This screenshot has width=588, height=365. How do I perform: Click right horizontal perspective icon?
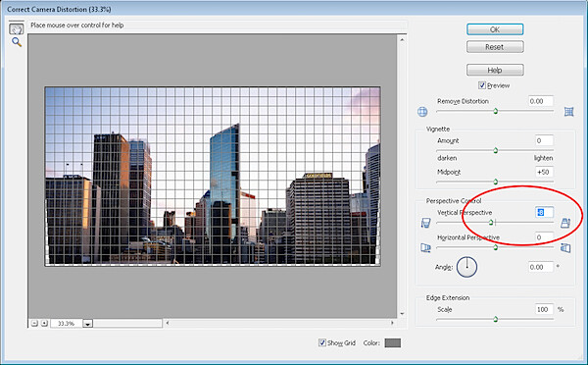(x=565, y=248)
